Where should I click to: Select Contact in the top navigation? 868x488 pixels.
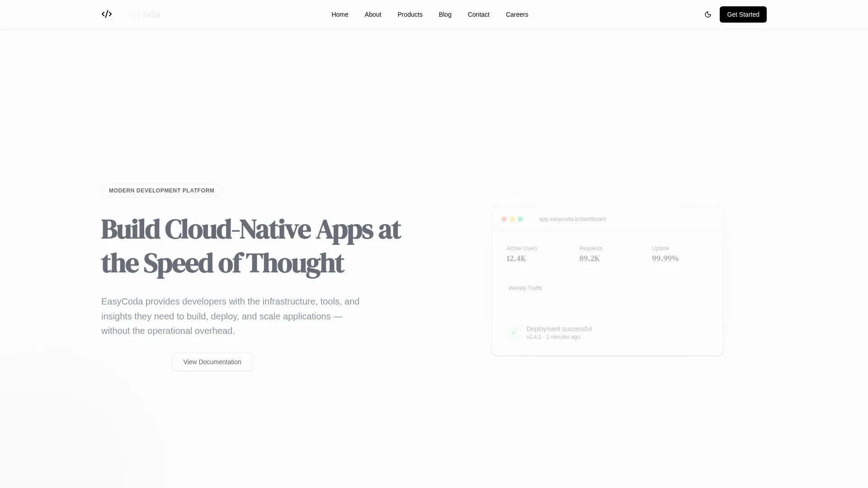point(479,14)
